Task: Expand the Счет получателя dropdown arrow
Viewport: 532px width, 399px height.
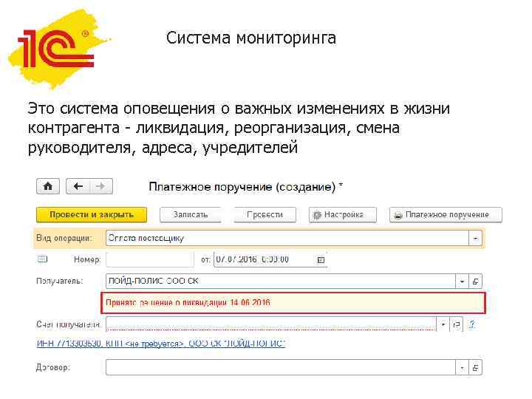Action: click(x=443, y=324)
